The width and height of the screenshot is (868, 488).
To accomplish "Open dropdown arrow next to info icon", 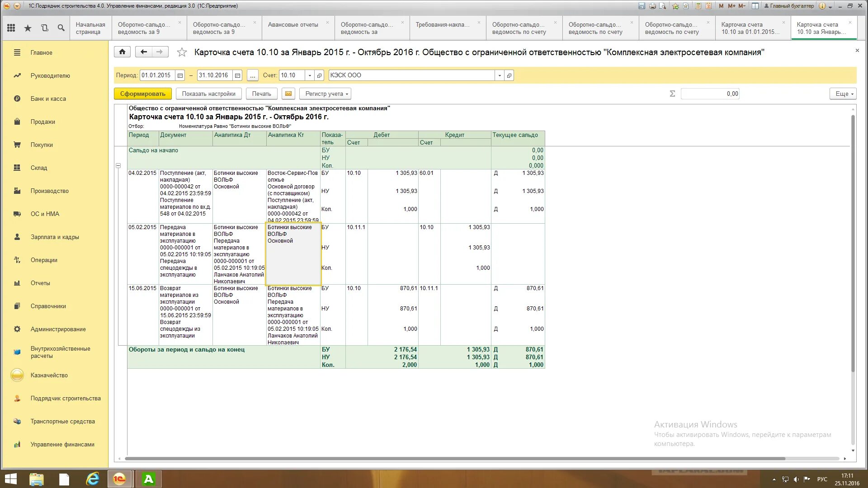I will click(x=830, y=6).
